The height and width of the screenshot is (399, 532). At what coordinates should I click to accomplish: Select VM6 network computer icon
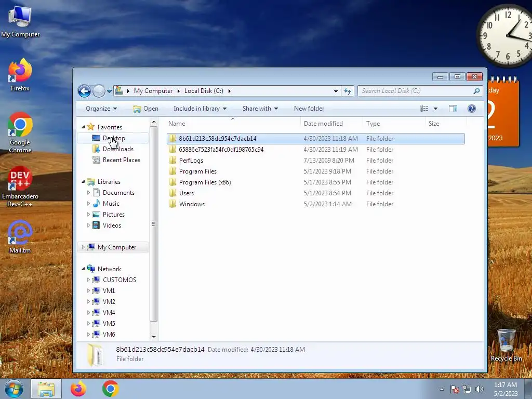pyautogui.click(x=96, y=334)
